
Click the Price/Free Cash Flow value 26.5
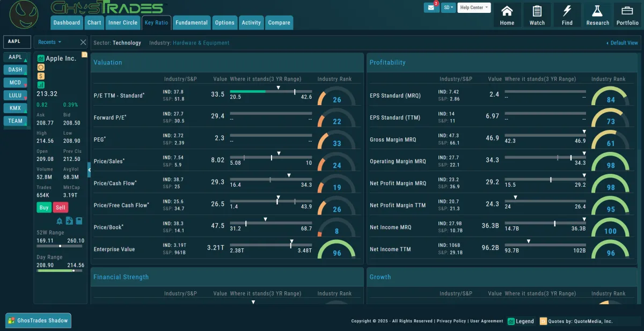point(218,204)
